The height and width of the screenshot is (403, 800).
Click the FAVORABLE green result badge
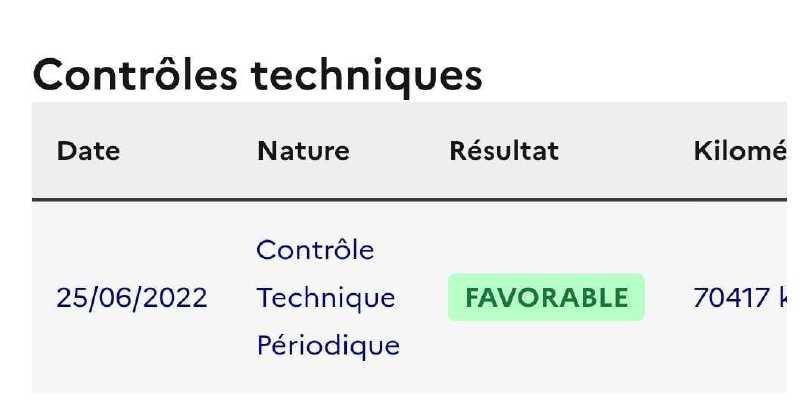click(x=546, y=297)
